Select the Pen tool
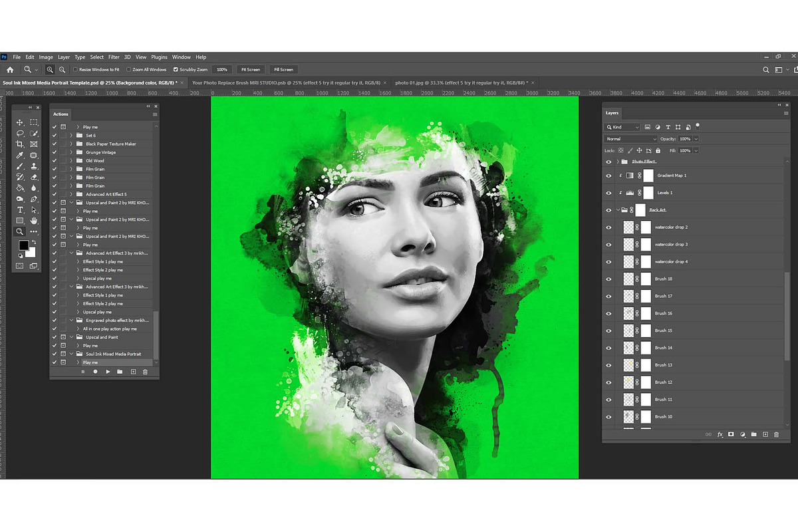The image size is (798, 532). click(x=34, y=199)
